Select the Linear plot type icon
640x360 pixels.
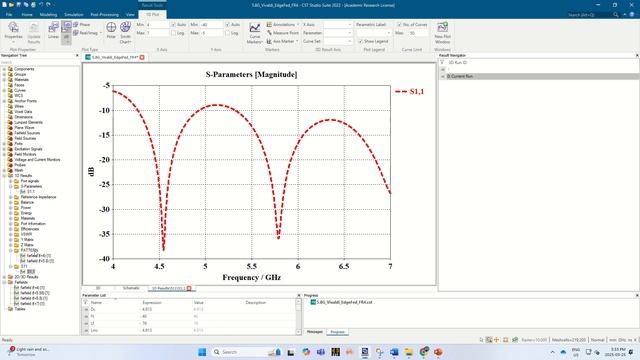(x=53, y=31)
